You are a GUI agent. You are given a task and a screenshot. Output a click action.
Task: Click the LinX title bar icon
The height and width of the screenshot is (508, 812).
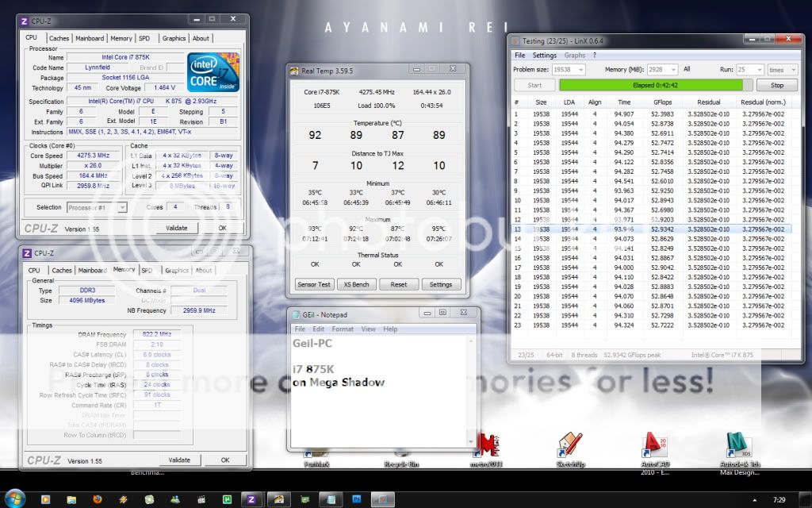click(515, 41)
